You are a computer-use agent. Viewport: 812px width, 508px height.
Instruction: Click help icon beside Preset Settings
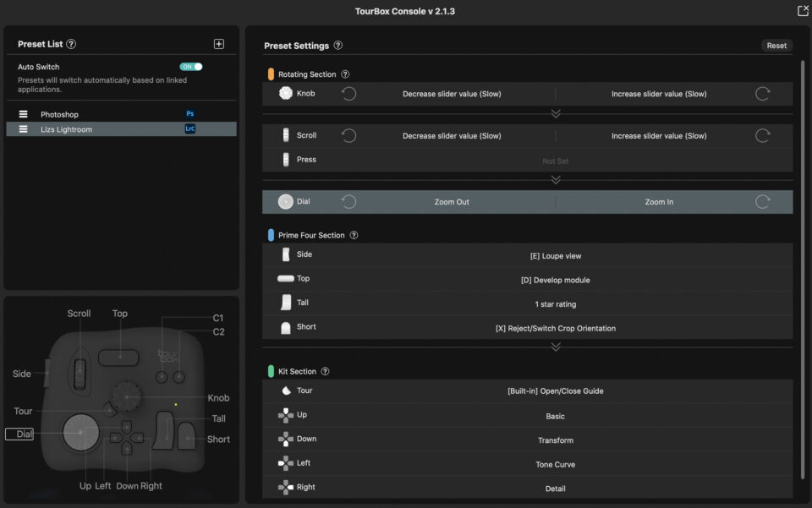338,46
